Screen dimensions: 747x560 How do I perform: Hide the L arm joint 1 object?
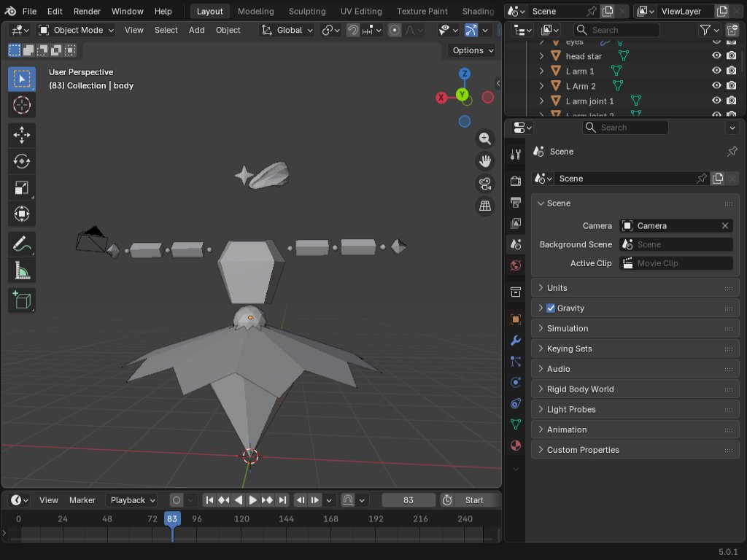(x=716, y=101)
